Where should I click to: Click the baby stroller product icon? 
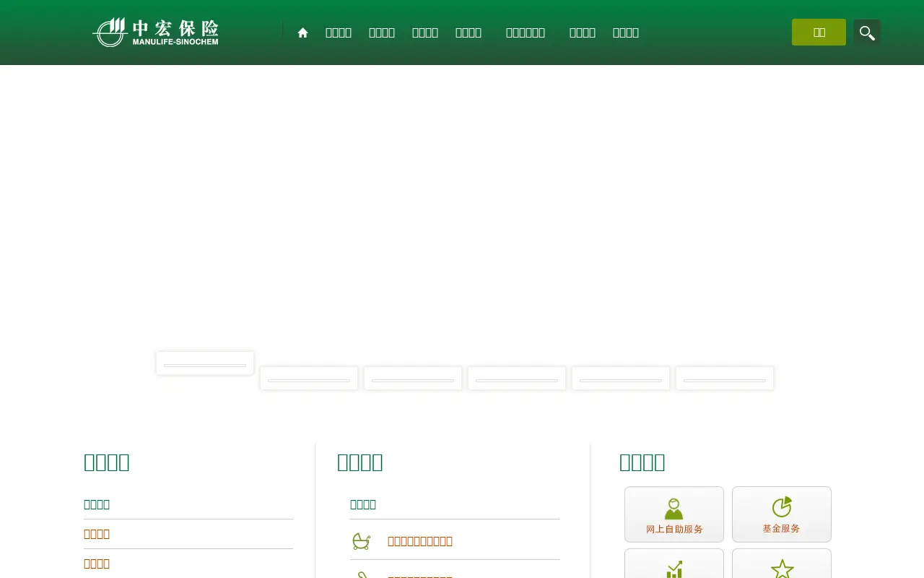pyautogui.click(x=361, y=541)
